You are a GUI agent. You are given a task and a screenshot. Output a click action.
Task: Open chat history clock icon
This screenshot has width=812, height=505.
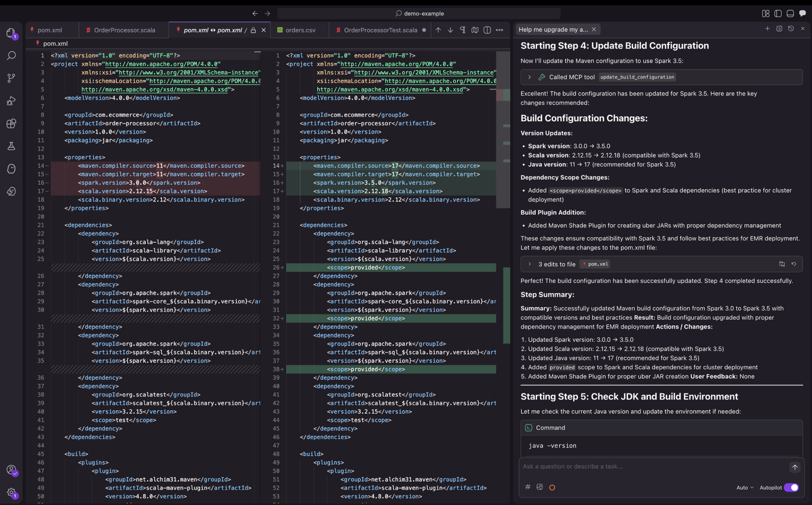(x=790, y=28)
